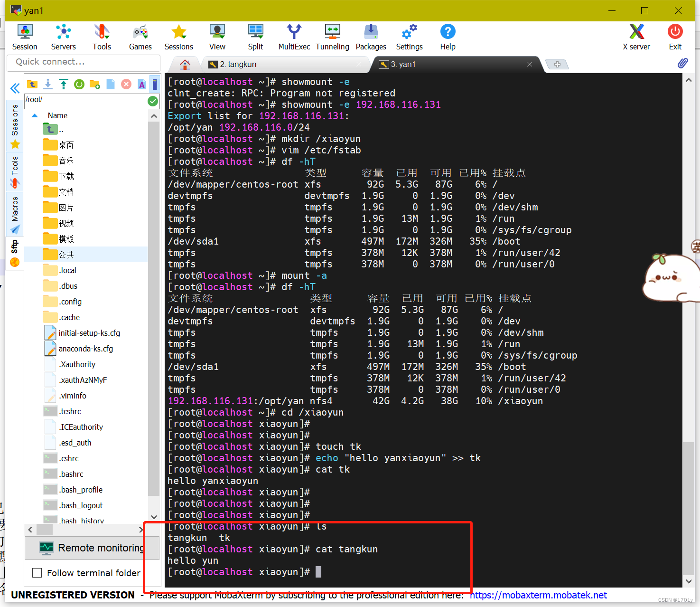
Task: Click the Quick connect input field
Action: pyautogui.click(x=84, y=62)
